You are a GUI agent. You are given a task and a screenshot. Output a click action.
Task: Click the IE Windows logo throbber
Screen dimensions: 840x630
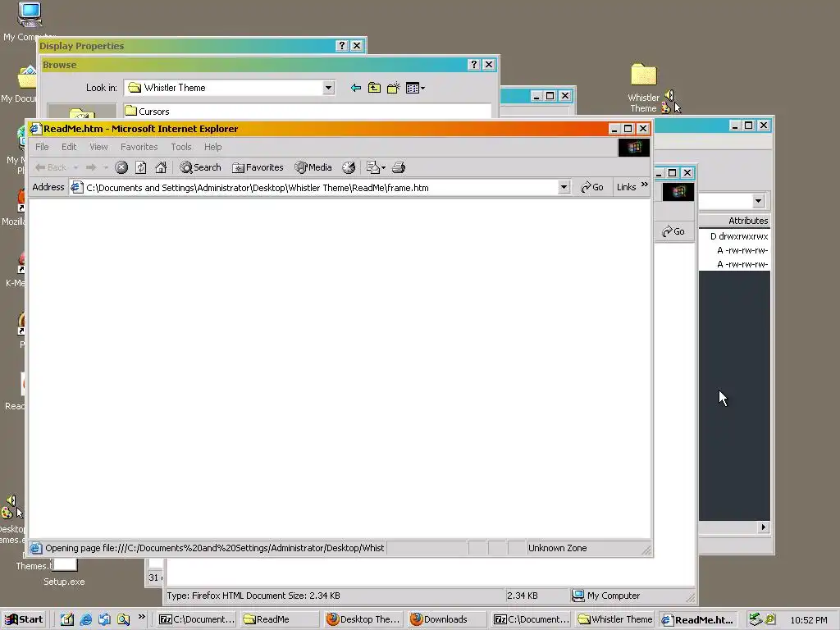(634, 148)
